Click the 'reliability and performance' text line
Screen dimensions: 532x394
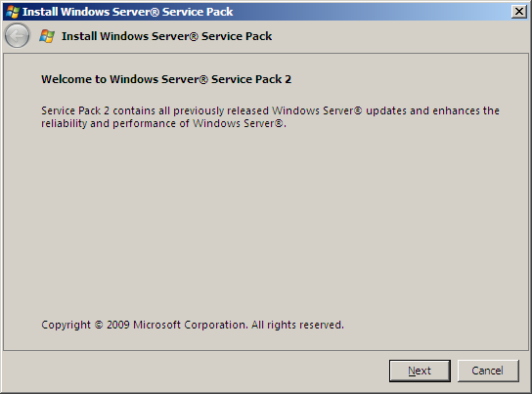pyautogui.click(x=163, y=124)
